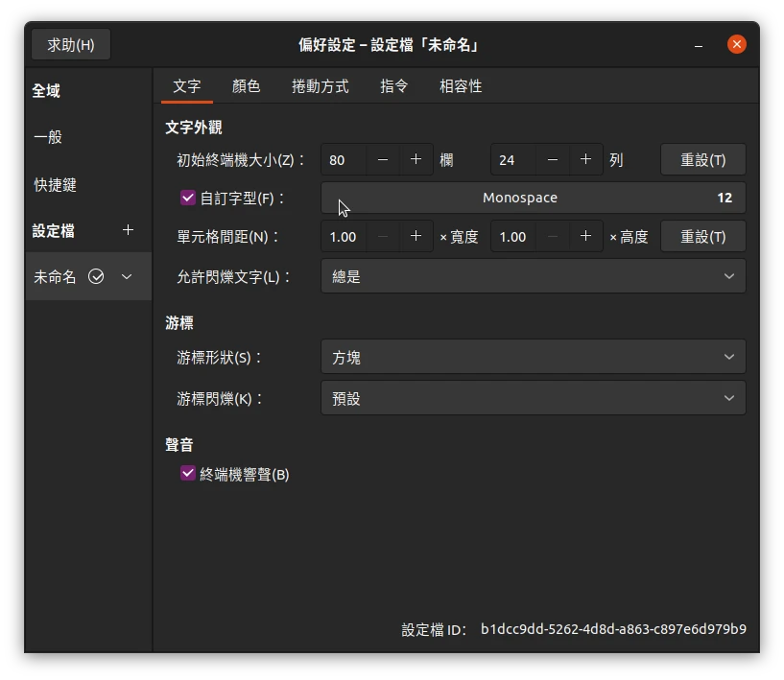
Task: Click the 求助(H) help button
Action: (71, 45)
